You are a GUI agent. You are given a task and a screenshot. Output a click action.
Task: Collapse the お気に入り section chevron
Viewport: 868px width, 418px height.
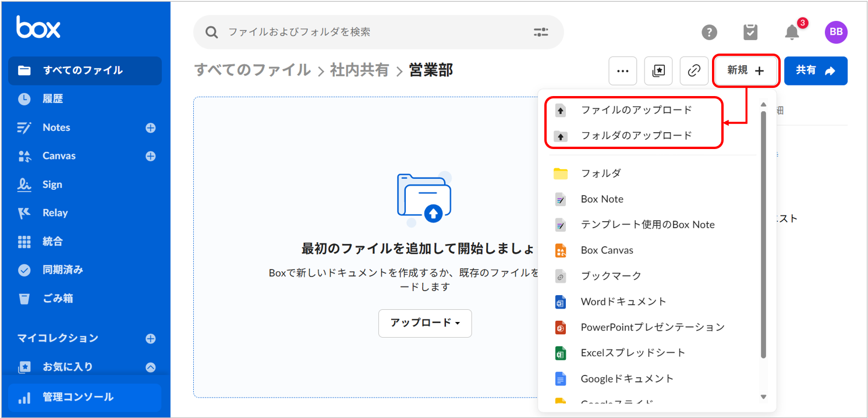[x=150, y=367]
